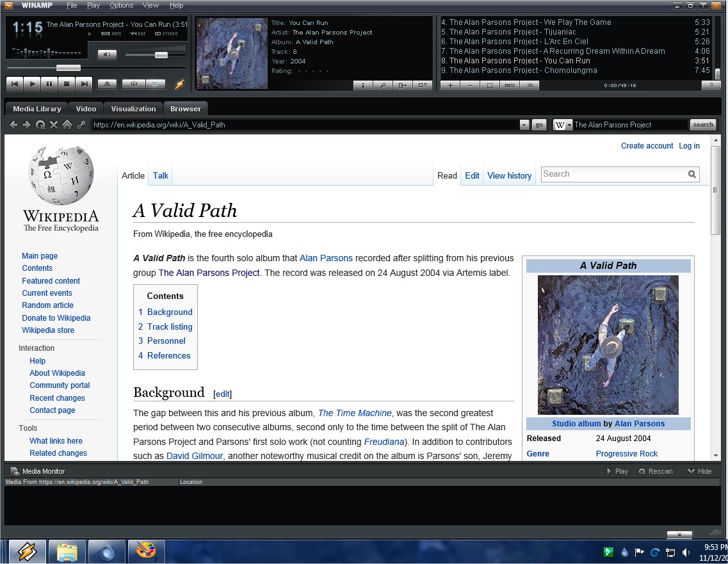The height and width of the screenshot is (564, 728).
Task: Click the browser URL address field
Action: point(305,125)
